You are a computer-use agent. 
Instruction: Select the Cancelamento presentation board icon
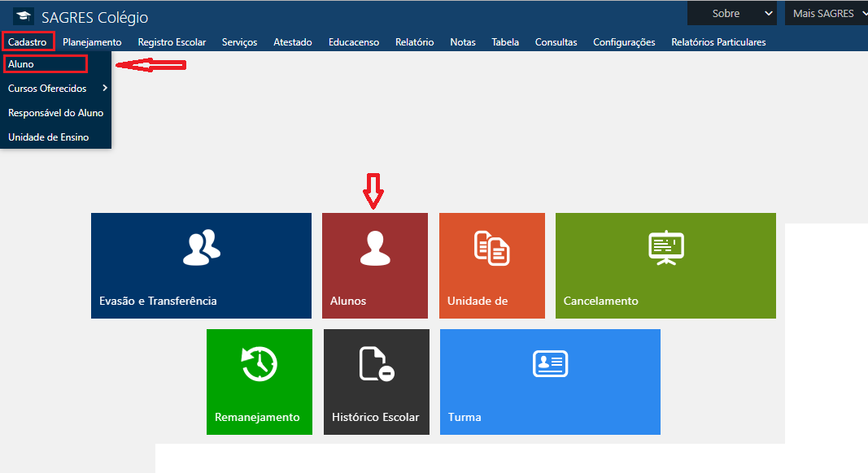(x=665, y=248)
